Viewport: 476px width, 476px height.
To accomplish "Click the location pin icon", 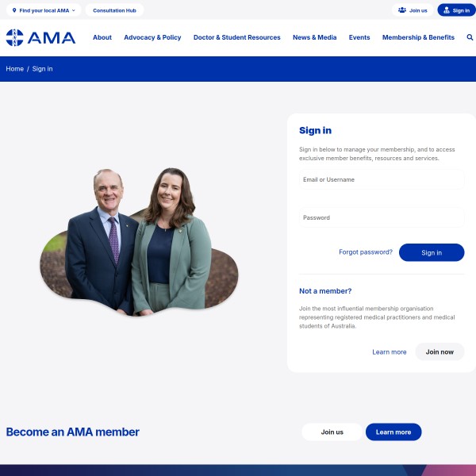I will coord(14,10).
